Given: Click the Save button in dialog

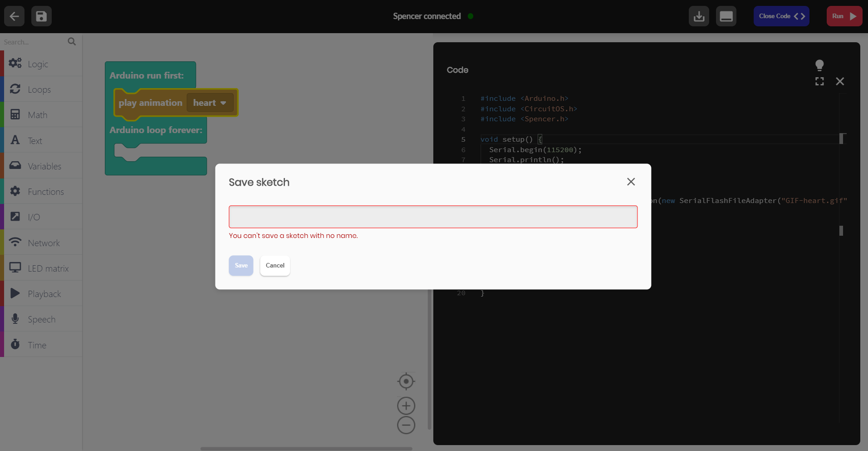Looking at the screenshot, I should tap(241, 265).
